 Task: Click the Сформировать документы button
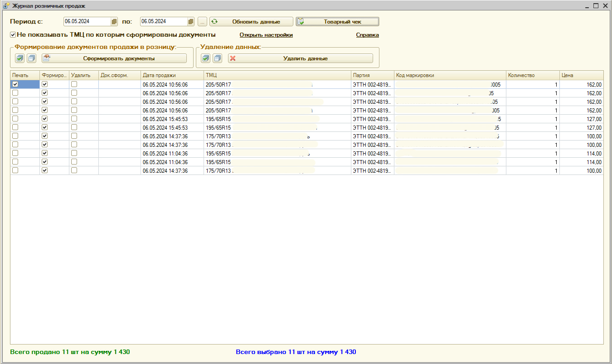(x=114, y=58)
